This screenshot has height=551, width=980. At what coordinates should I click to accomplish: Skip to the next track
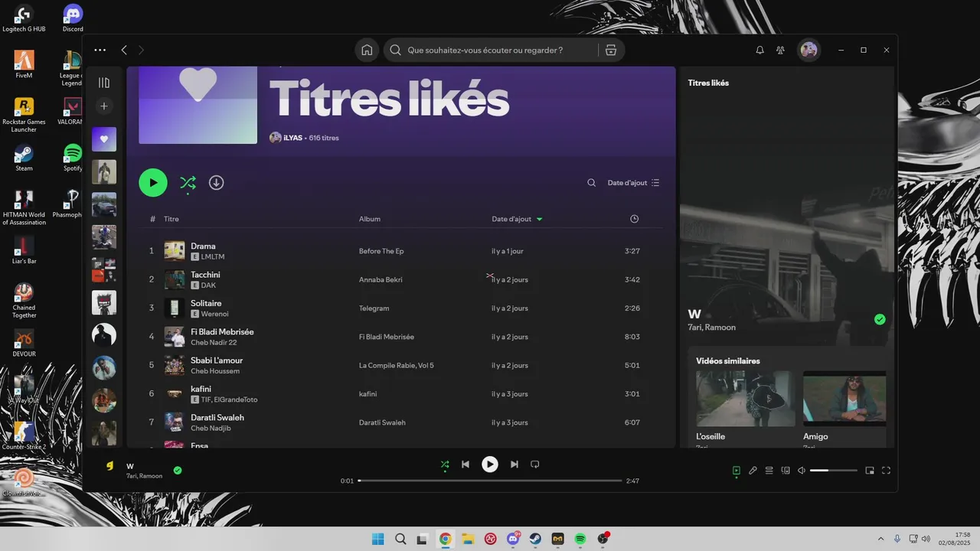click(514, 465)
